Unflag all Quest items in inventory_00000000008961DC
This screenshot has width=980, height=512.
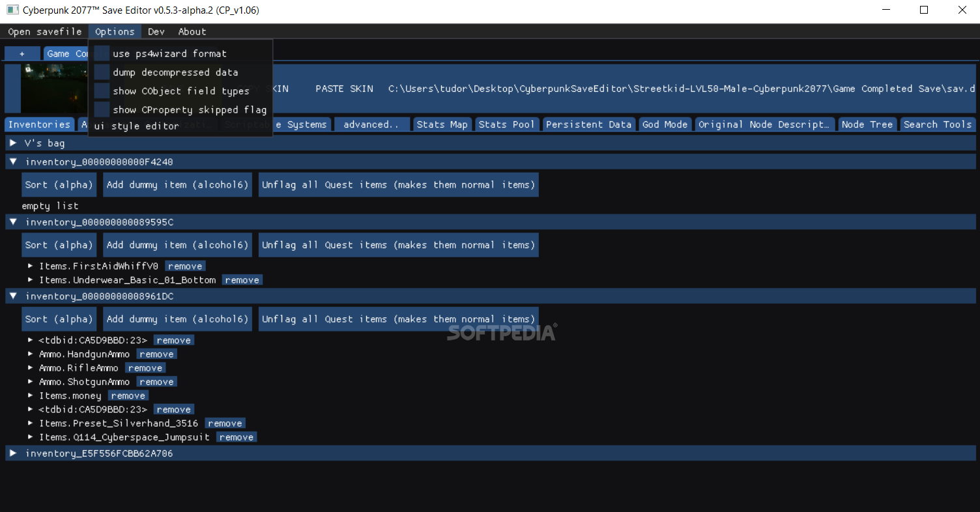click(x=399, y=319)
